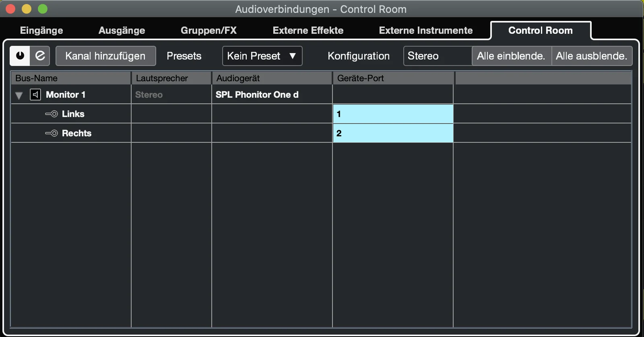
Task: Open the Stereo configuration field
Action: 438,56
